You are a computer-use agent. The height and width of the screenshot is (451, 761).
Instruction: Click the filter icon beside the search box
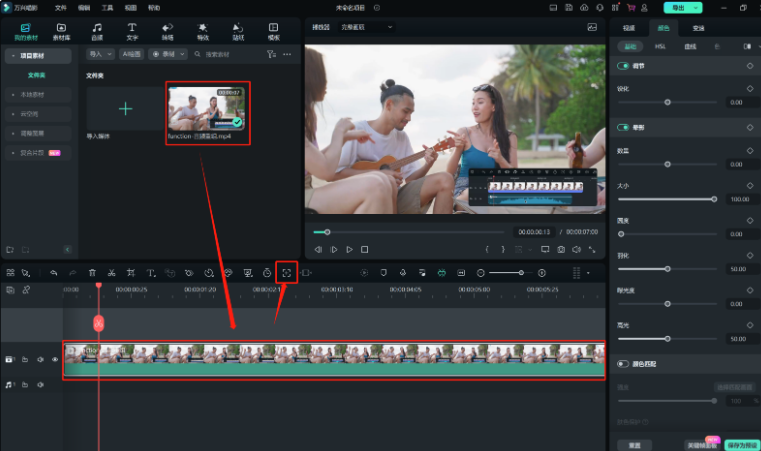pos(272,53)
